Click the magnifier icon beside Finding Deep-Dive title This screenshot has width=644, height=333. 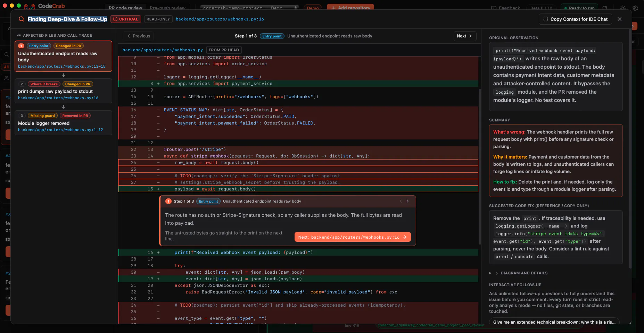[22, 19]
